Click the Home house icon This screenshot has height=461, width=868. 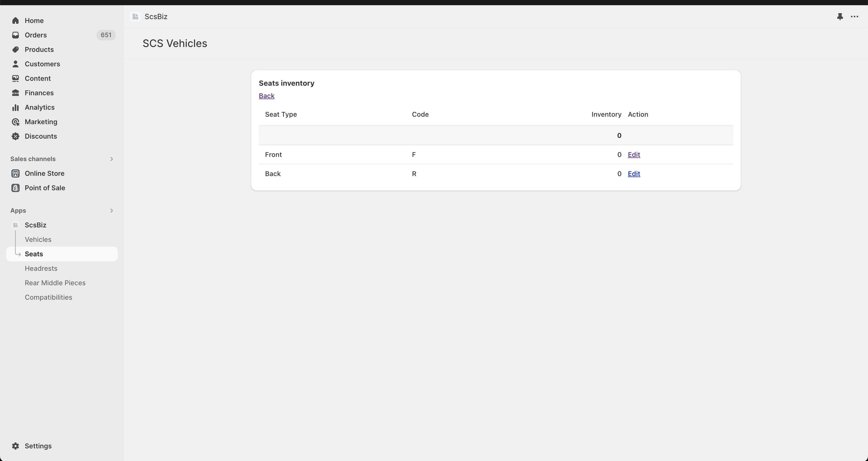click(x=16, y=21)
